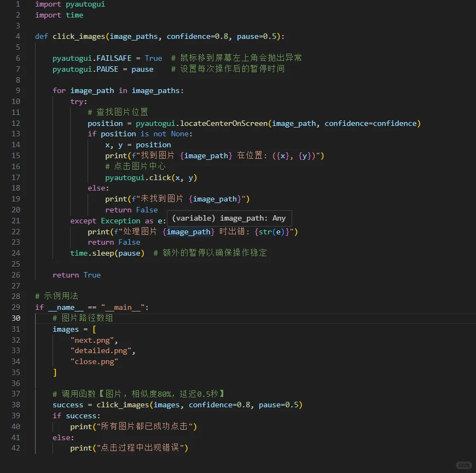Screen dimensions: 476x473
Task: Click the pyautogui import on line 1
Action: click(x=85, y=4)
